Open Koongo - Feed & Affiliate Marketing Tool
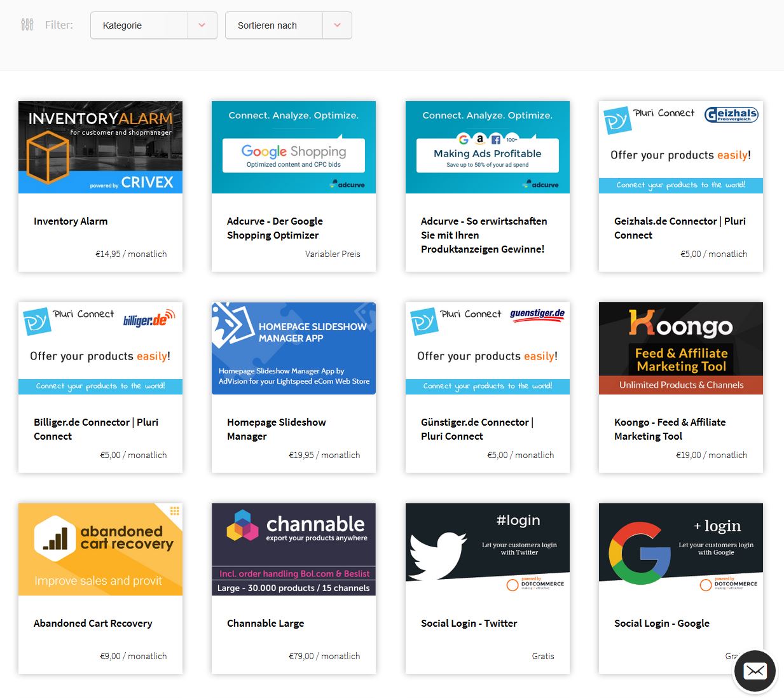 (670, 429)
